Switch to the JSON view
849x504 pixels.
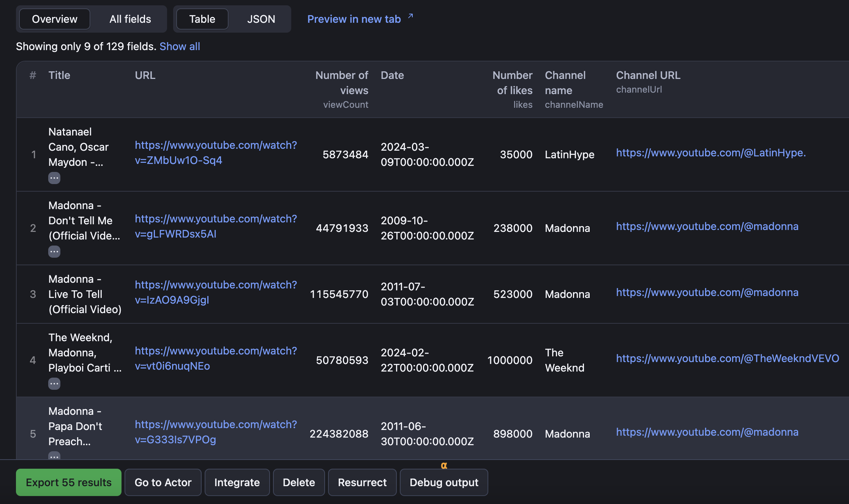pos(261,19)
